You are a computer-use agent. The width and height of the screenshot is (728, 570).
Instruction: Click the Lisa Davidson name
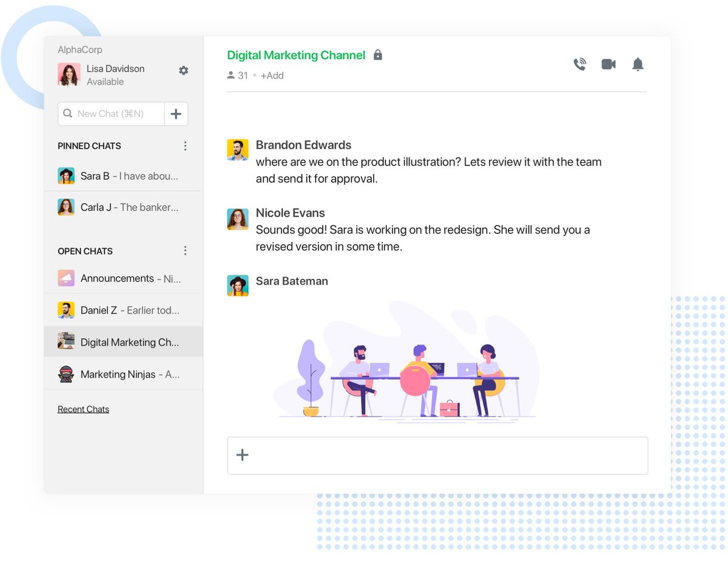115,69
